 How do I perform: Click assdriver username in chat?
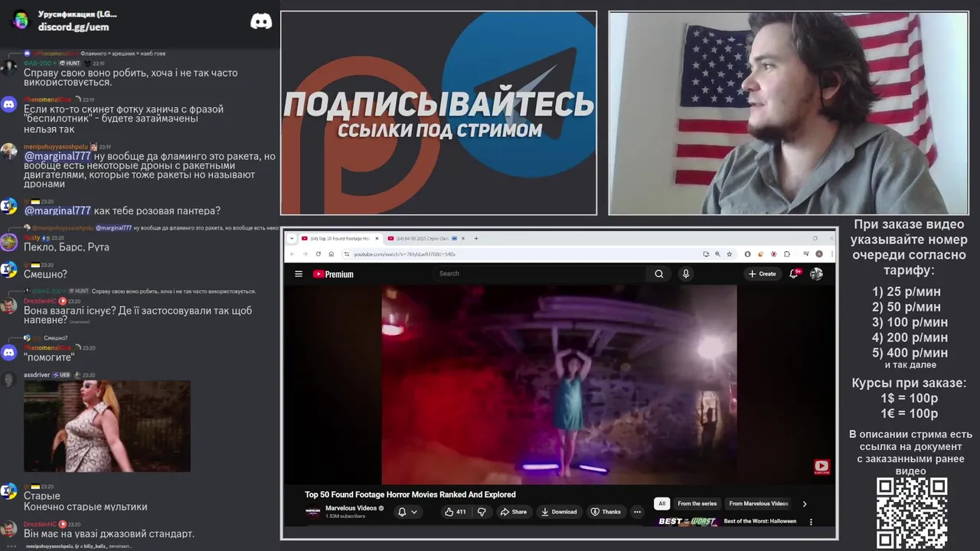[37, 375]
